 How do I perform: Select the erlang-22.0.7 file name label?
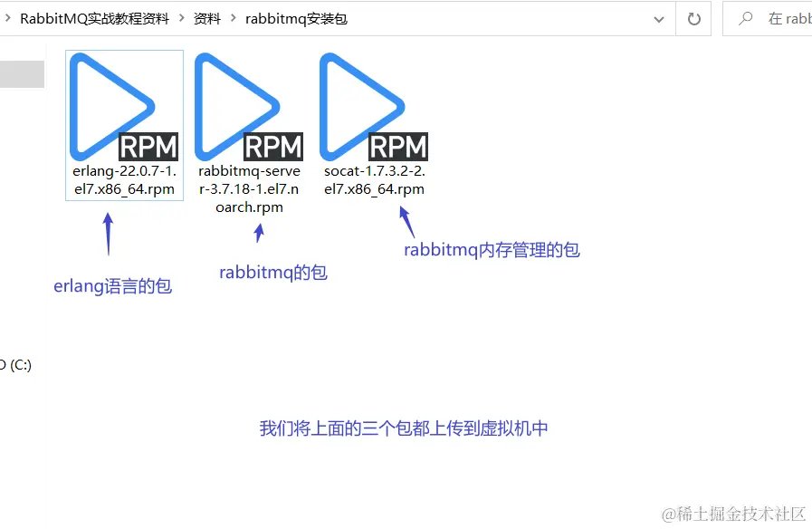(x=122, y=180)
